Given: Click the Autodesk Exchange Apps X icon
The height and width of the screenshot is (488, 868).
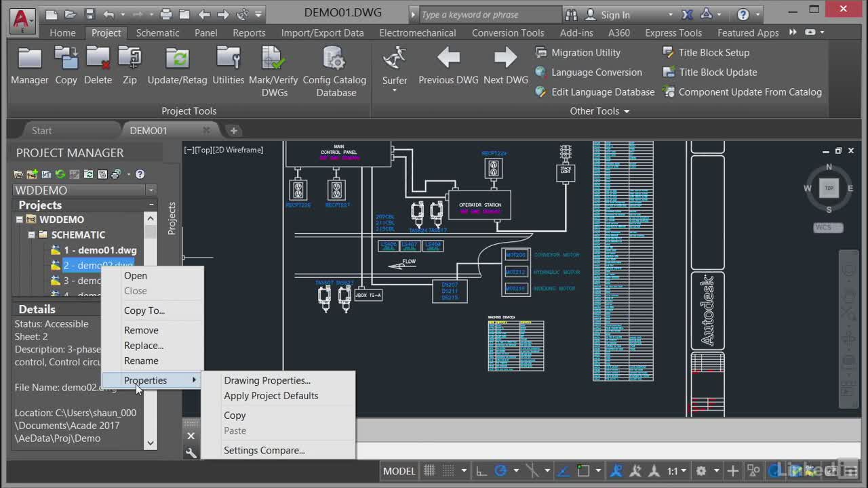Looking at the screenshot, I should (x=687, y=14).
